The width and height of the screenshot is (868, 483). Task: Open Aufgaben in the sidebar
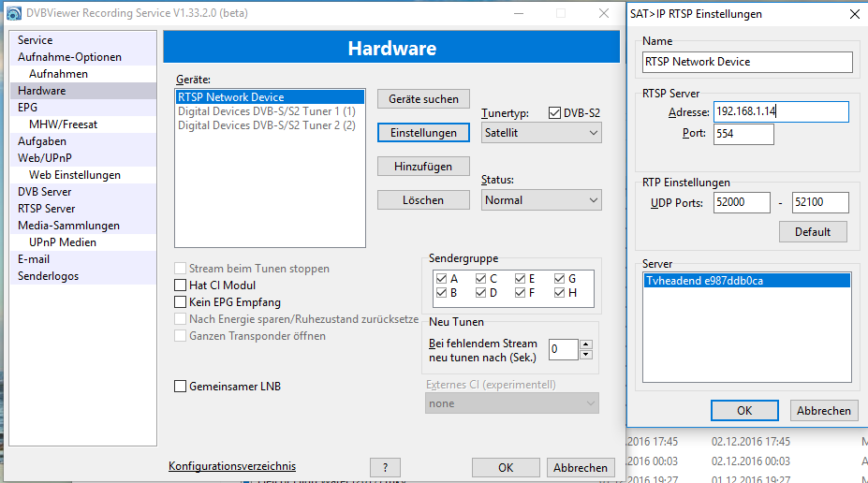point(83,141)
